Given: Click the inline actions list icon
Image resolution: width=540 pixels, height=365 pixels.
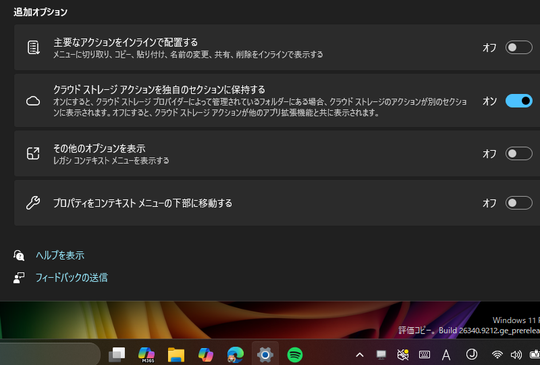Looking at the screenshot, I should coord(33,48).
